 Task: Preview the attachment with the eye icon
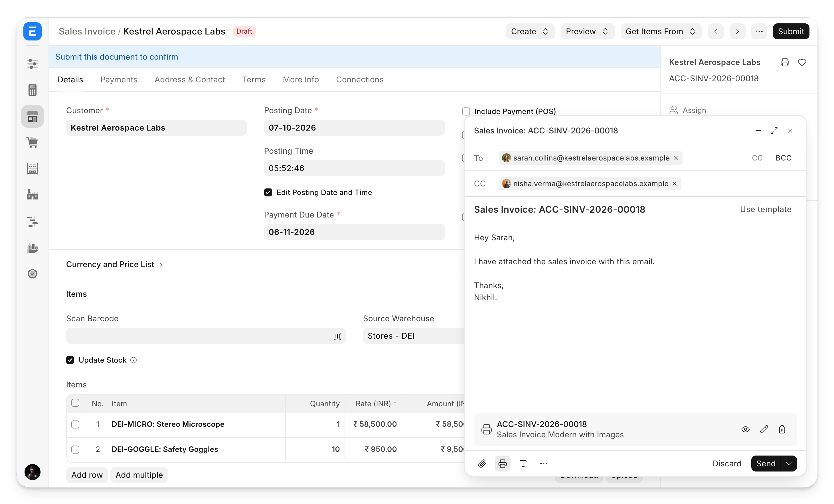(745, 429)
